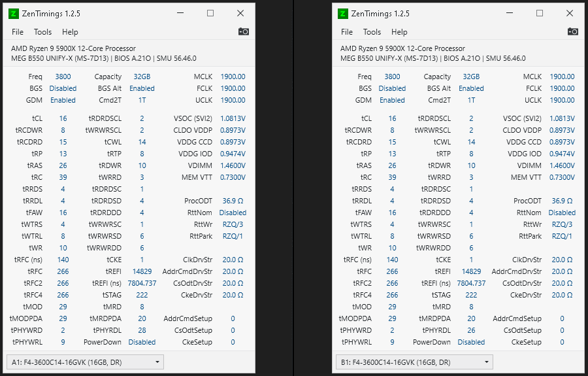Click UCLK value 1900.00 in left window
Screen dimensions: 588x376
233,100
